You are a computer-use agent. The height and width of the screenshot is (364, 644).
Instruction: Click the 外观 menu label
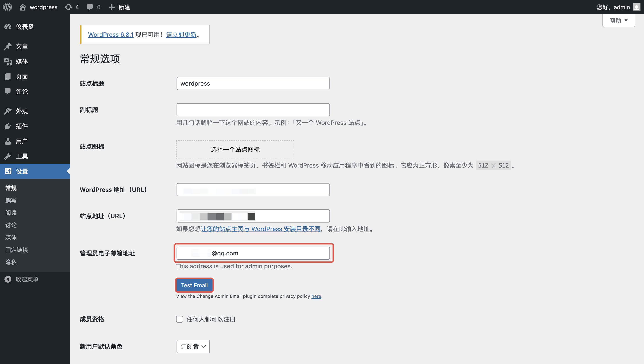22,111
